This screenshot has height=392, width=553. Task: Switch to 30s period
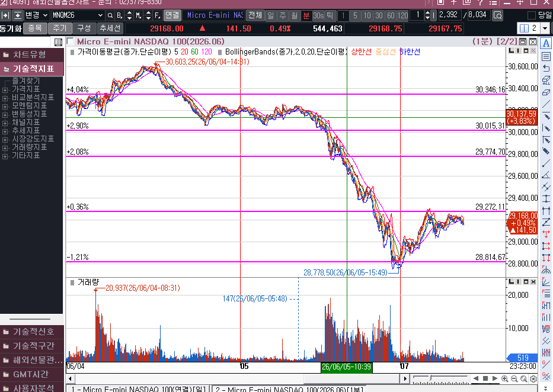318,15
